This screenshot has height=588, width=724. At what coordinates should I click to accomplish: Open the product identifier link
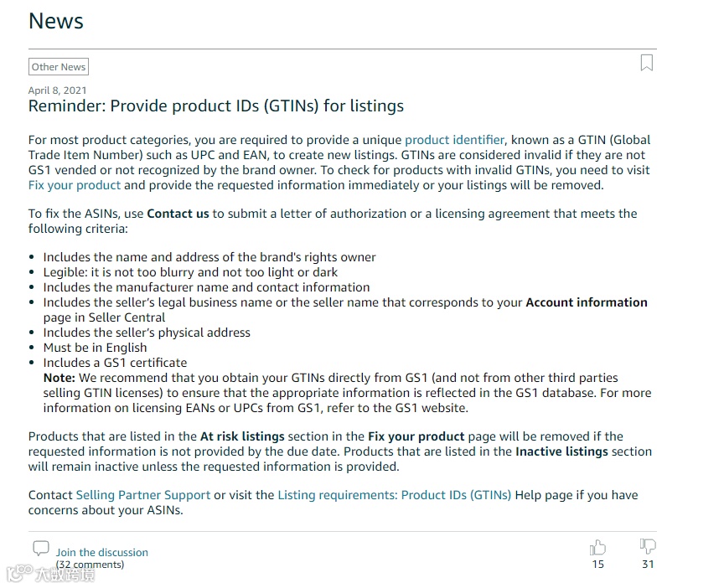454,140
